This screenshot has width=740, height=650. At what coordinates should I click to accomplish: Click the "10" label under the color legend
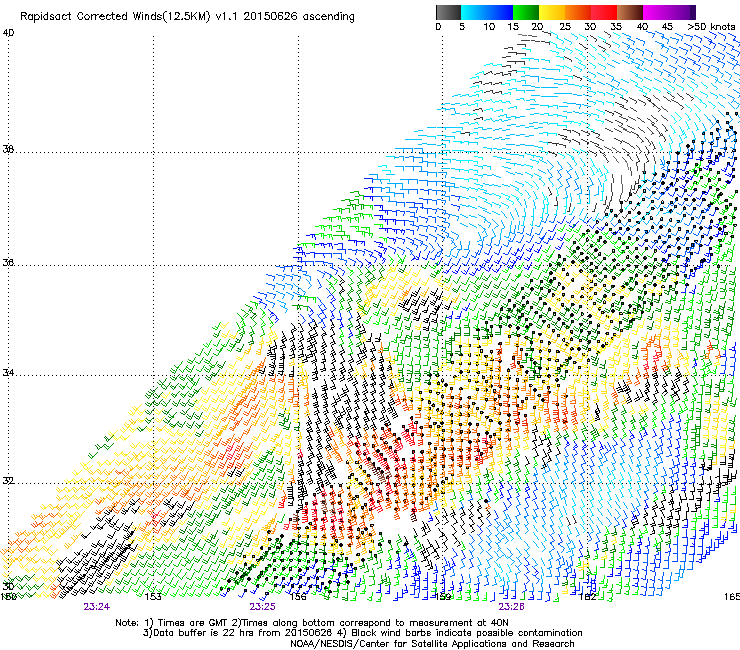[x=489, y=26]
